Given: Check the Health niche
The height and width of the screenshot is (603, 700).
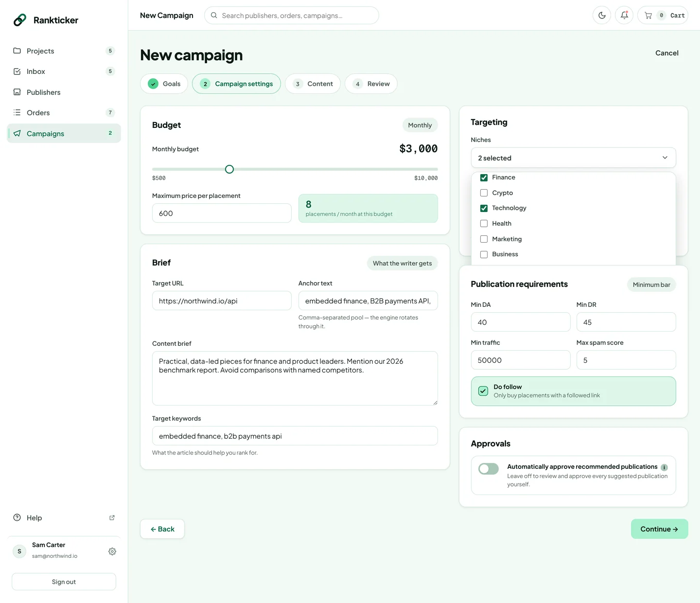Looking at the screenshot, I should coord(484,223).
